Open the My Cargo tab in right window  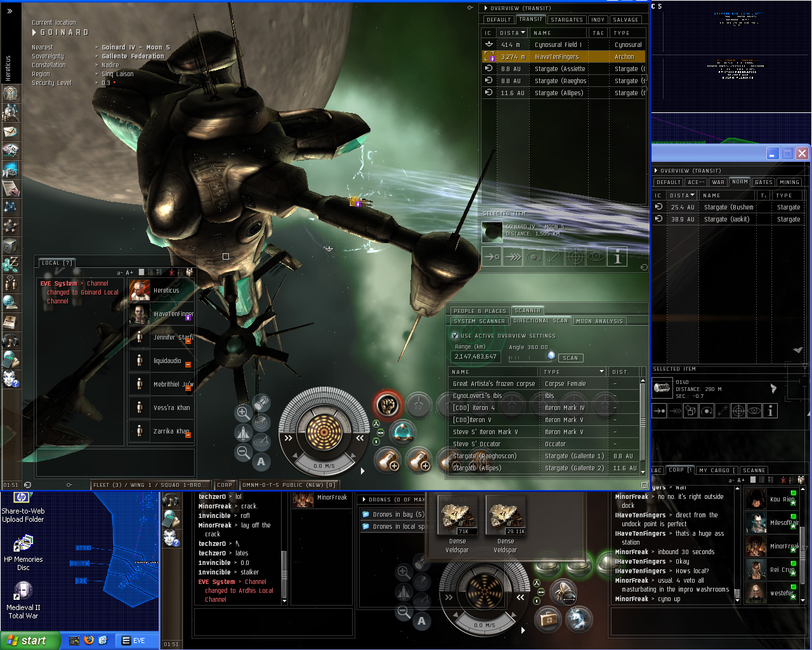717,470
